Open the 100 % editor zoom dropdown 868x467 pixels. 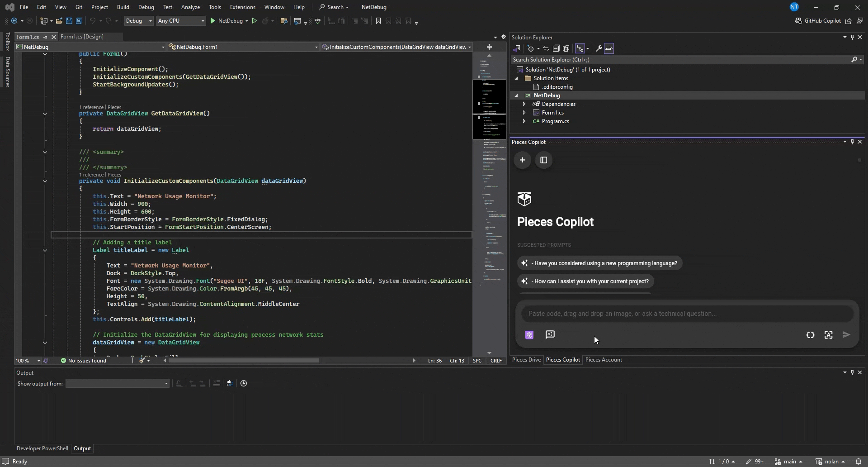click(x=28, y=361)
